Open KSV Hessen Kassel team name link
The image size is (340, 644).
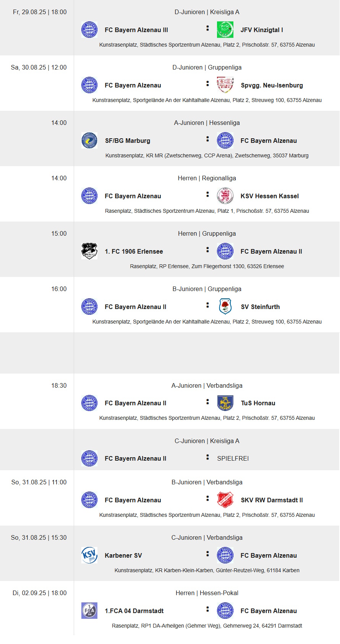coord(269,196)
